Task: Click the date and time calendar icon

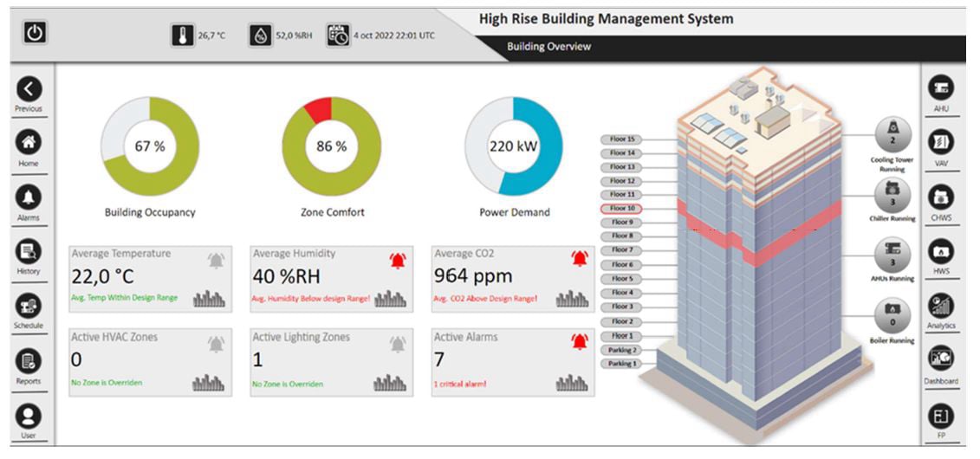Action: click(x=338, y=36)
